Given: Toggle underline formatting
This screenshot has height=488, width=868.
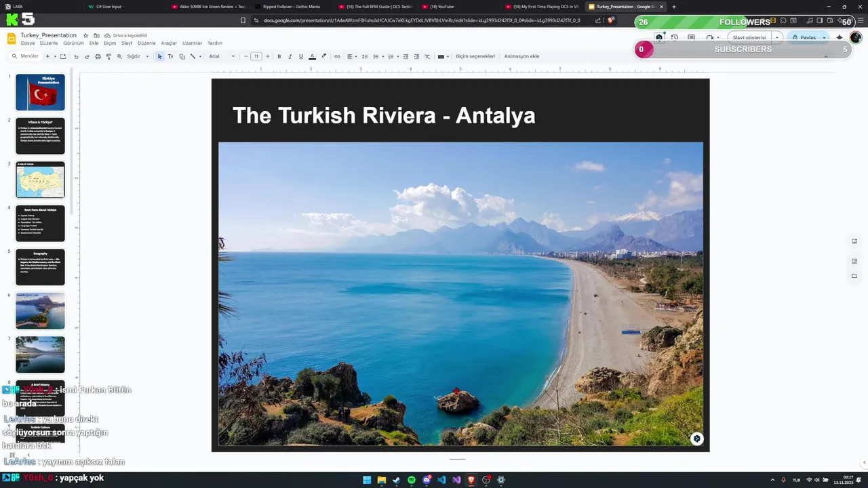Looking at the screenshot, I should coord(301,56).
